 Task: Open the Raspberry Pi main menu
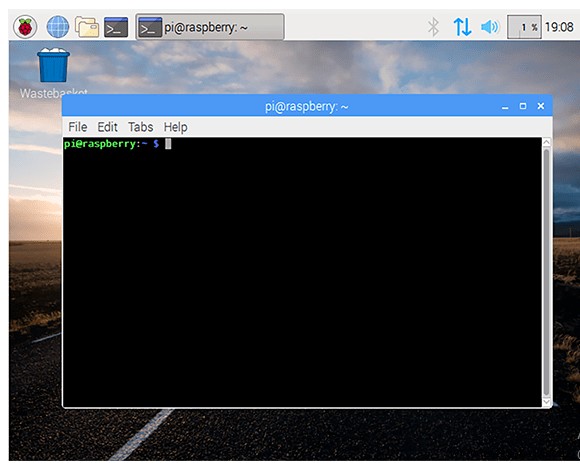point(25,27)
